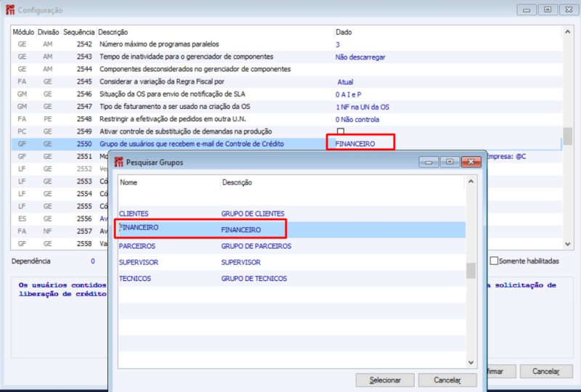Minimize the Configuração window
The width and height of the screenshot is (581, 392).
coord(526,9)
